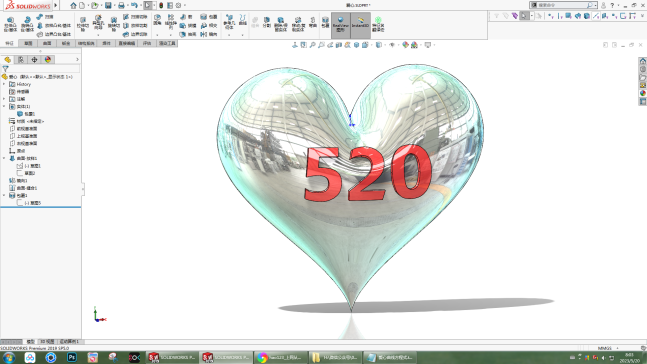647x364 pixels.
Task: Click the Move/Copy Bodies tool
Action: [298, 24]
